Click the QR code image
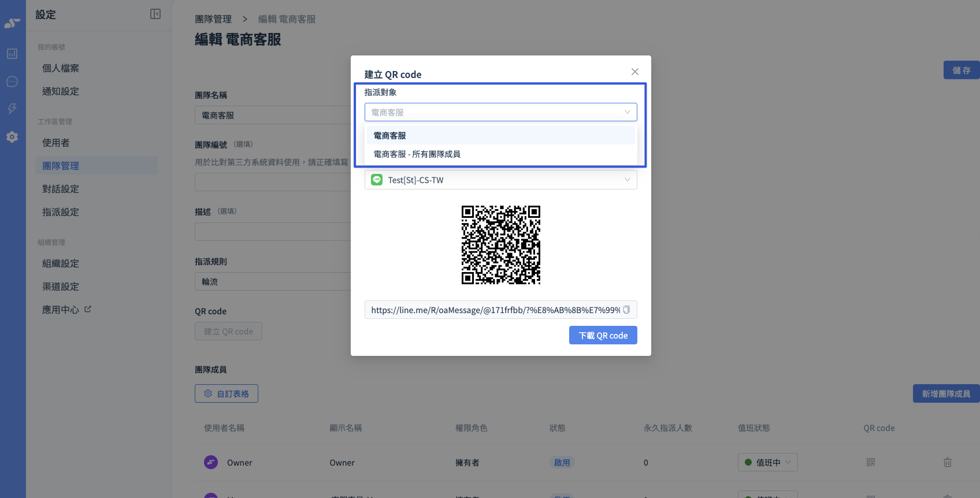 [x=501, y=245]
